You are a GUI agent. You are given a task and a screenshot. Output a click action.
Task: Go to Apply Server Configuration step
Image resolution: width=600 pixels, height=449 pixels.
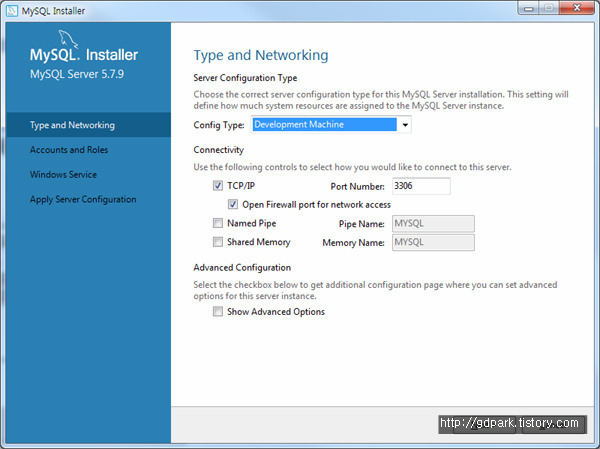click(x=88, y=199)
